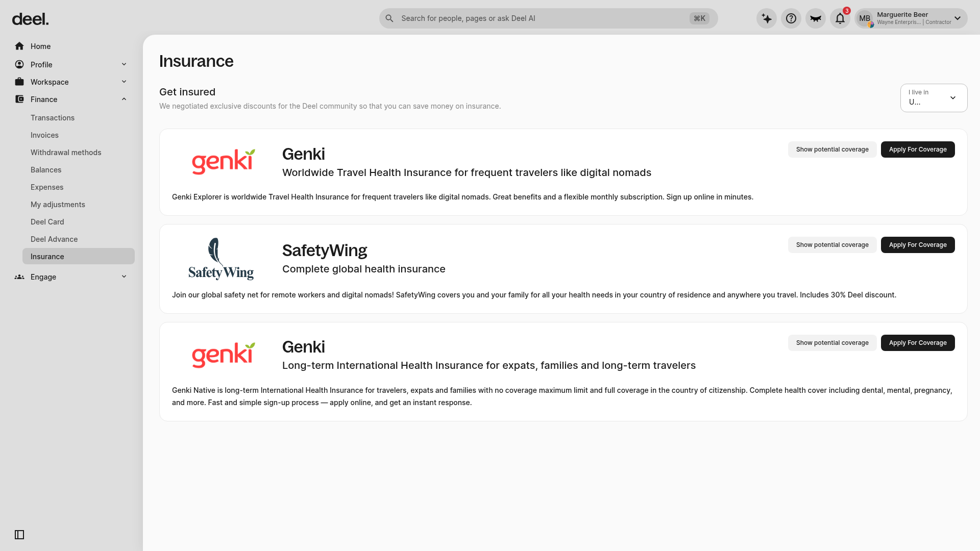Click the Finance wallet icon
The width and height of the screenshot is (980, 551).
coord(19,99)
